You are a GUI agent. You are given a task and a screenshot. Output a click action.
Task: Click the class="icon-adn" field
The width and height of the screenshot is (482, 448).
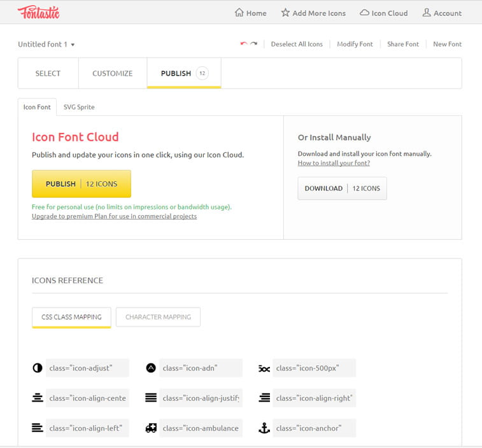click(201, 368)
